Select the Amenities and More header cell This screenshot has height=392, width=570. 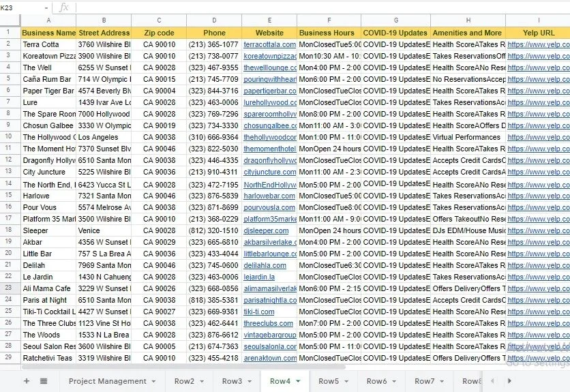[x=468, y=33]
